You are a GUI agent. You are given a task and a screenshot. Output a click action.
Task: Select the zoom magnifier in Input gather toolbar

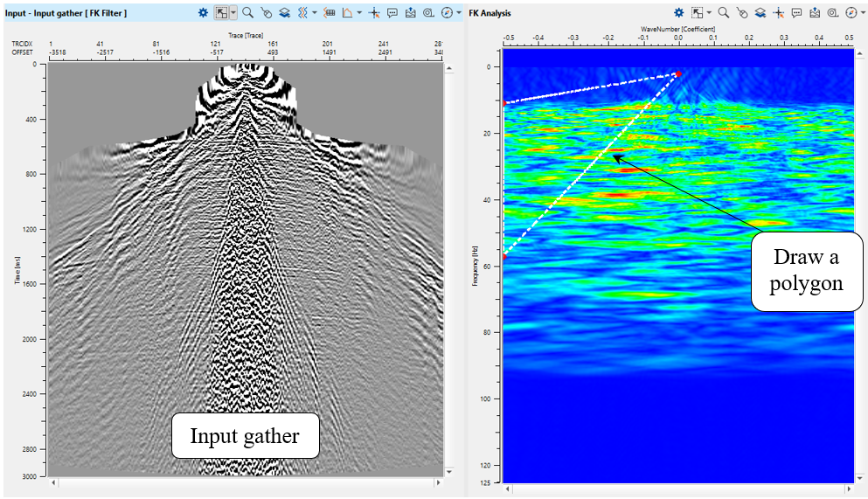click(248, 13)
